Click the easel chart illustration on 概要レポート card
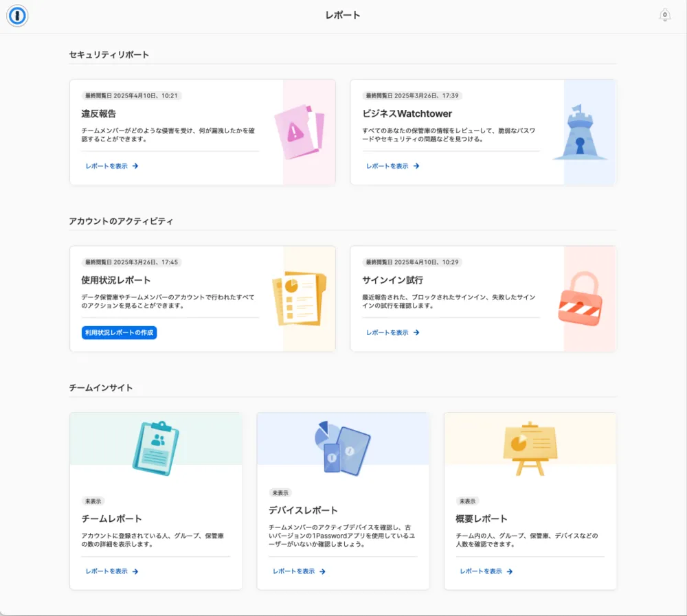 tap(530, 446)
